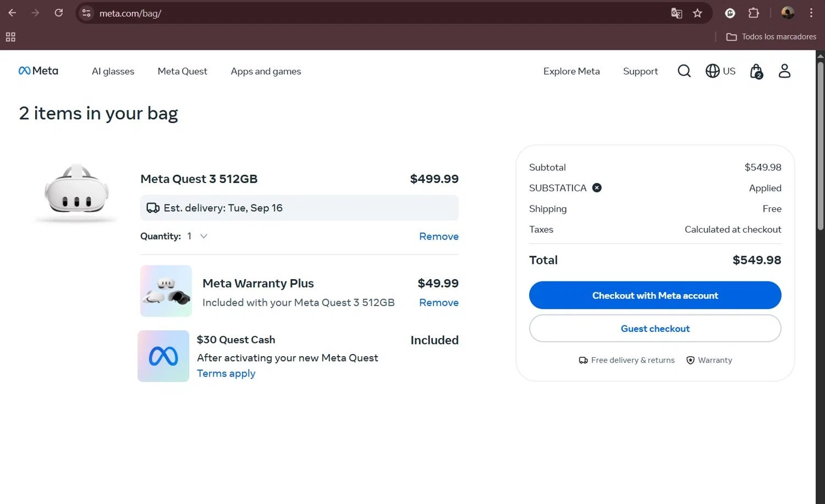825x504 pixels.
Task: Open Meta Quest menu
Action: pos(183,71)
